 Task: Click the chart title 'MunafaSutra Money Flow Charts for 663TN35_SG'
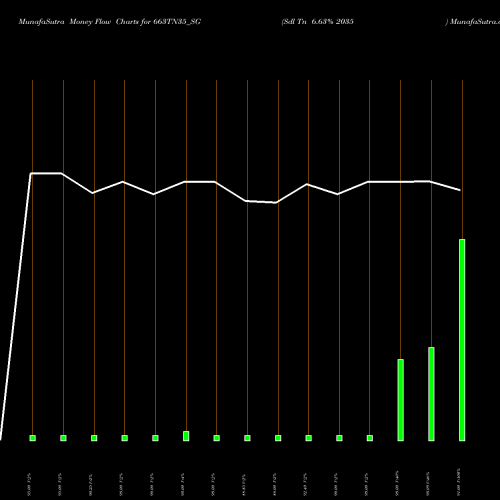point(110,22)
